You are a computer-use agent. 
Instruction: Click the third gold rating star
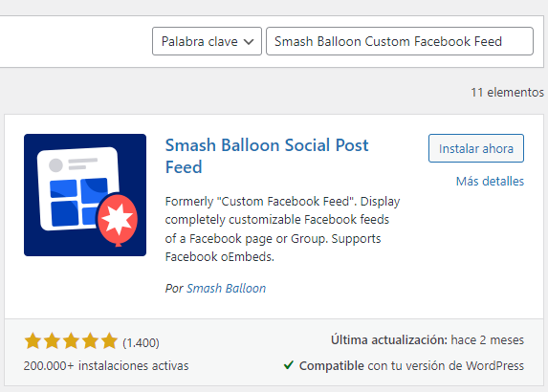[x=72, y=341]
